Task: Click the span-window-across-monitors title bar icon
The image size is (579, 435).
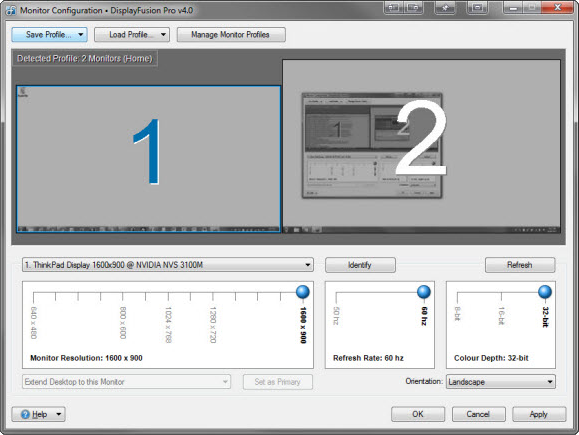Action: [x=413, y=7]
